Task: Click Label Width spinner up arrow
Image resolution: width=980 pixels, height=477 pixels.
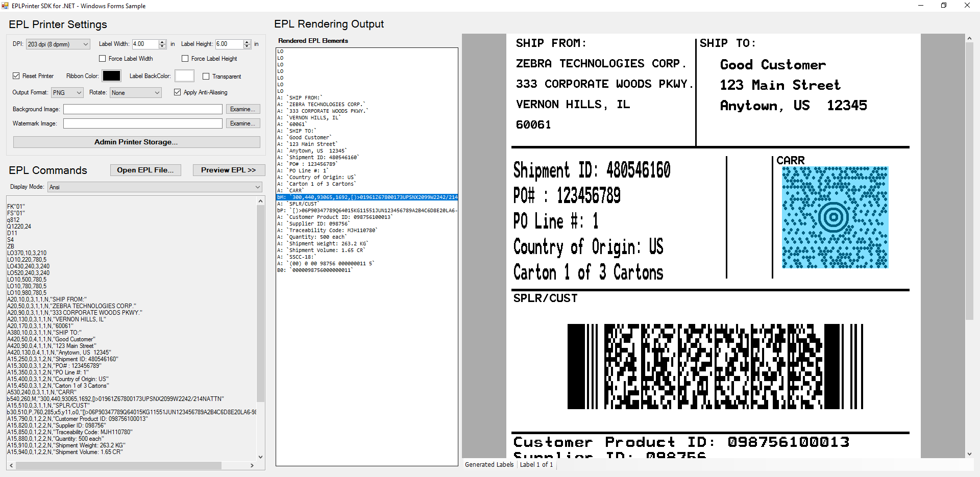Action: pos(162,42)
